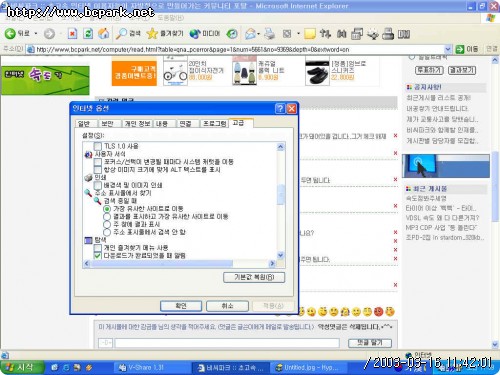The height and width of the screenshot is (375, 500).
Task: Click the web page scroll-down arrow
Action: [x=495, y=344]
